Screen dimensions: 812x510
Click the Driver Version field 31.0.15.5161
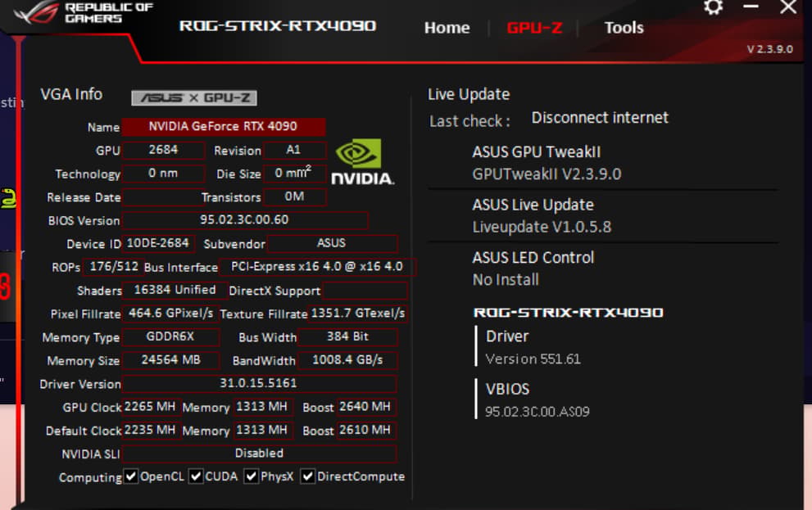[260, 383]
